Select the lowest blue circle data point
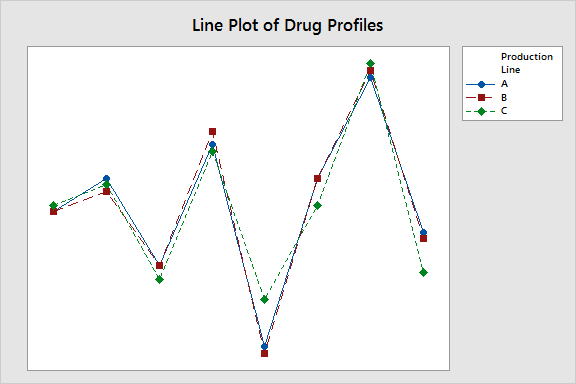Screen dimensions: 576x384 [264, 347]
